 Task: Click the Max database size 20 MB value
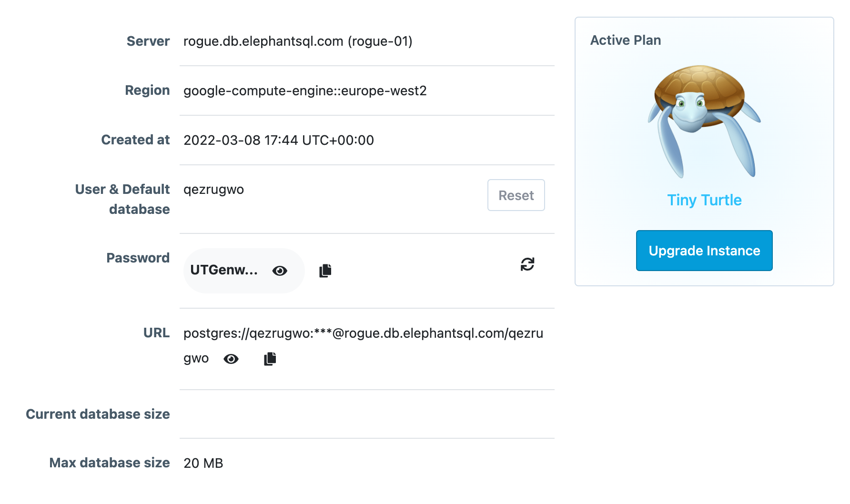(x=203, y=463)
